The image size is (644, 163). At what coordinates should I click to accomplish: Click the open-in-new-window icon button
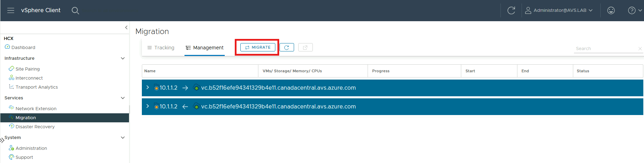point(306,47)
